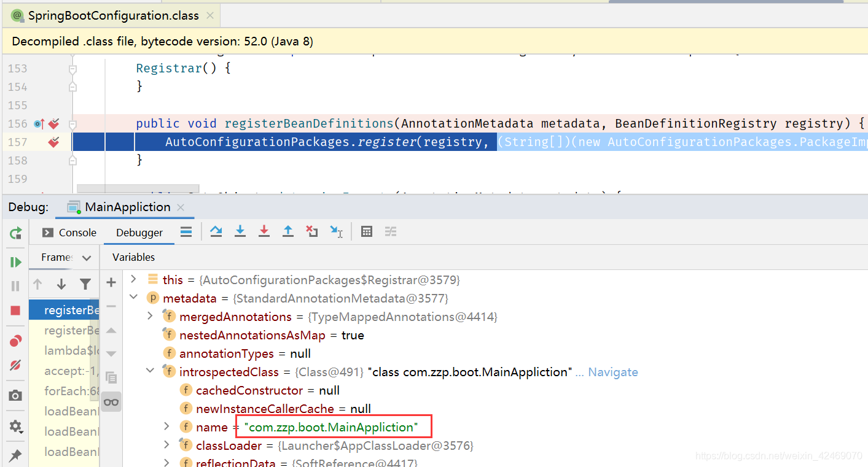Screen dimensions: 868x467
Task: View all breakpoints
Action: pos(15,341)
